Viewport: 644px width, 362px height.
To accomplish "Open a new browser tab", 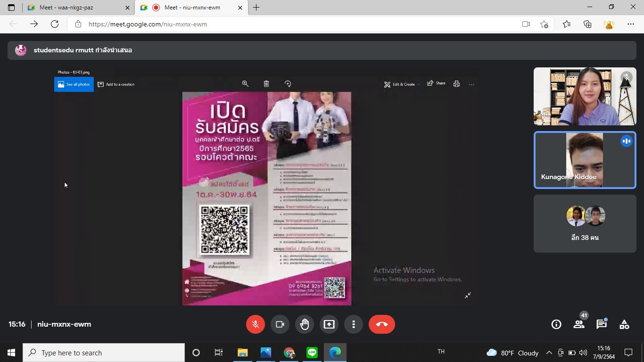I will pos(256,8).
